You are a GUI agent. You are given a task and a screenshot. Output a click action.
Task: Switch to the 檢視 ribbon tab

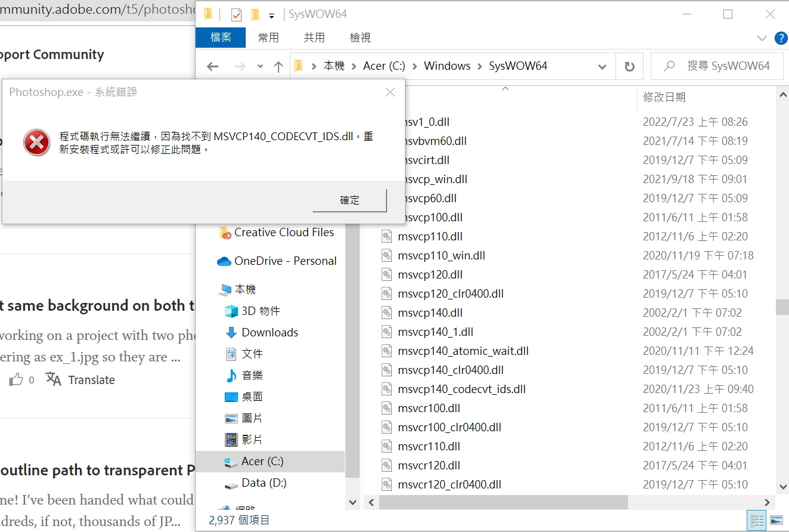[360, 38]
